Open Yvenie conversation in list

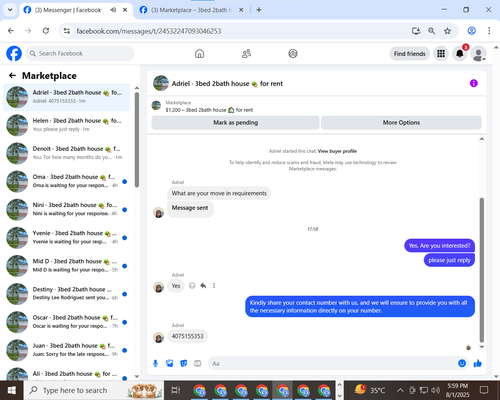coord(67,238)
